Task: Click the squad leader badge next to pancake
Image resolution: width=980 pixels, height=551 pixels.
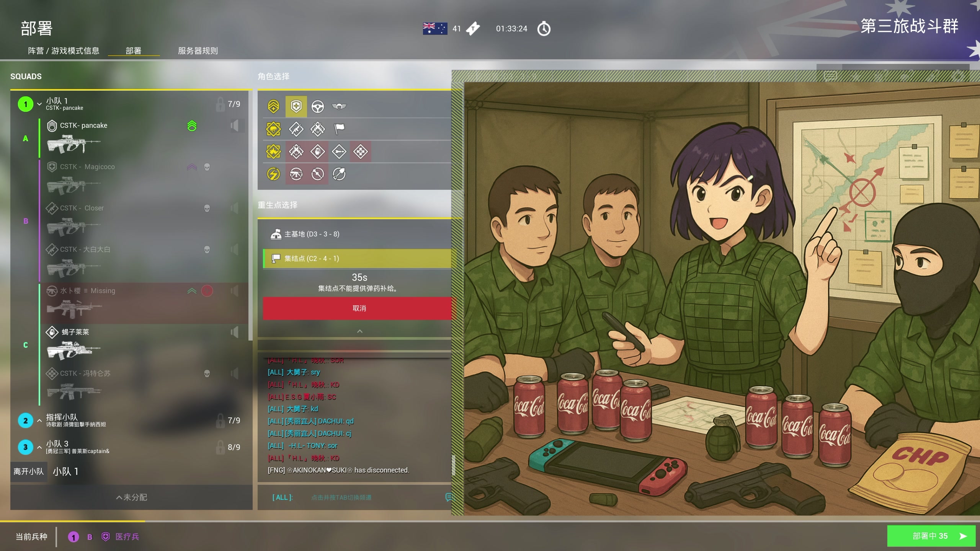Action: point(52,126)
